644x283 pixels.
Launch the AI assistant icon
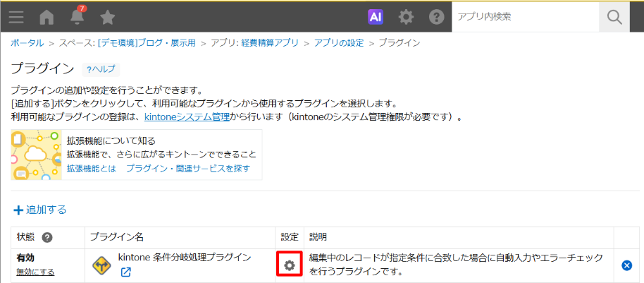tap(376, 16)
